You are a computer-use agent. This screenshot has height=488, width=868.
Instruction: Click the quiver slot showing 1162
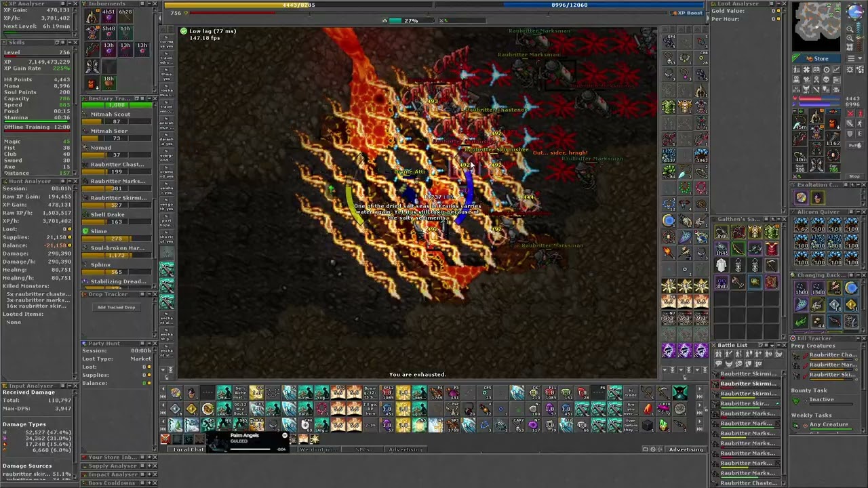(x=833, y=139)
